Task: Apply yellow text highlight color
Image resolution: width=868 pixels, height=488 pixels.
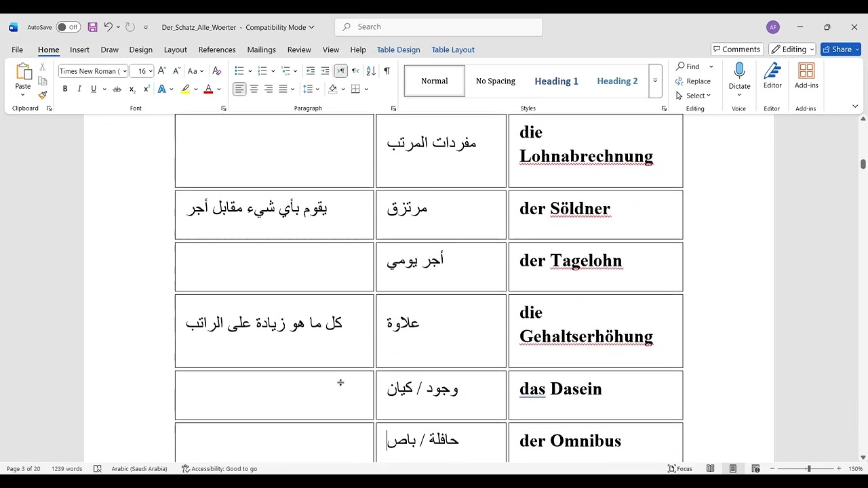Action: [186, 89]
